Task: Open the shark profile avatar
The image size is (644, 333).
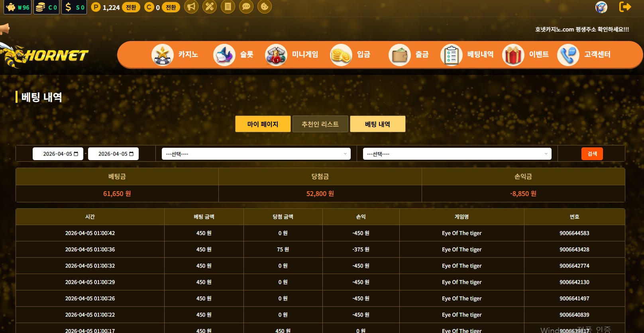Action: point(601,7)
